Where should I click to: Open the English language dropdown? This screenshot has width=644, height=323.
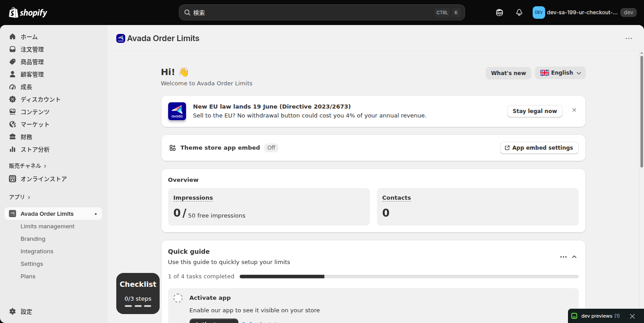click(x=560, y=73)
